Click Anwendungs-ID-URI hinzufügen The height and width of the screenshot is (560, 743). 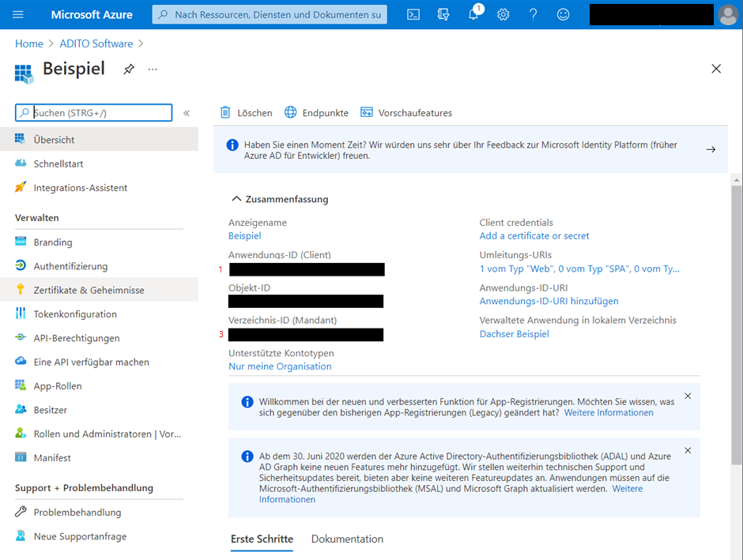pyautogui.click(x=549, y=301)
